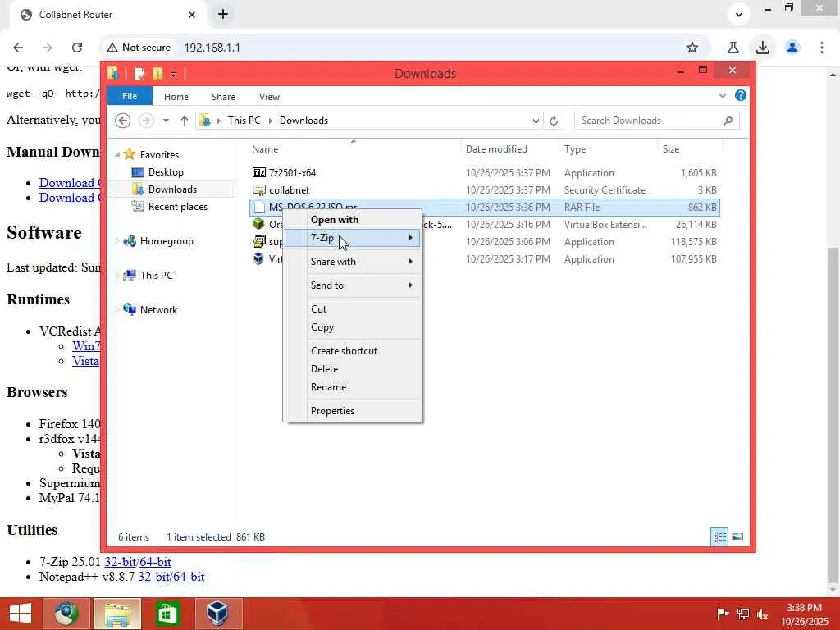
Task: Open VirtualBox from the taskbar
Action: click(218, 614)
